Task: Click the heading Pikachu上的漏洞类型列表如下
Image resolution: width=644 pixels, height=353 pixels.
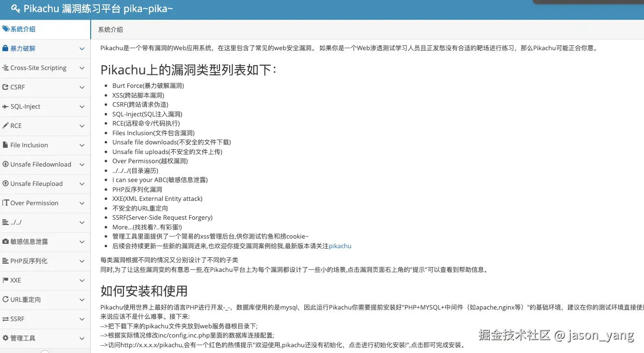Action: [x=189, y=70]
